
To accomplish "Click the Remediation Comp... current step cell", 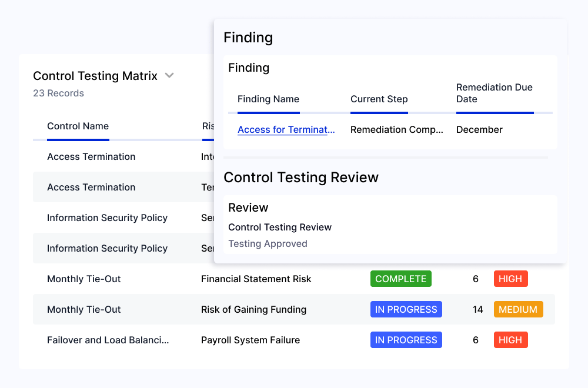I will coord(397,130).
